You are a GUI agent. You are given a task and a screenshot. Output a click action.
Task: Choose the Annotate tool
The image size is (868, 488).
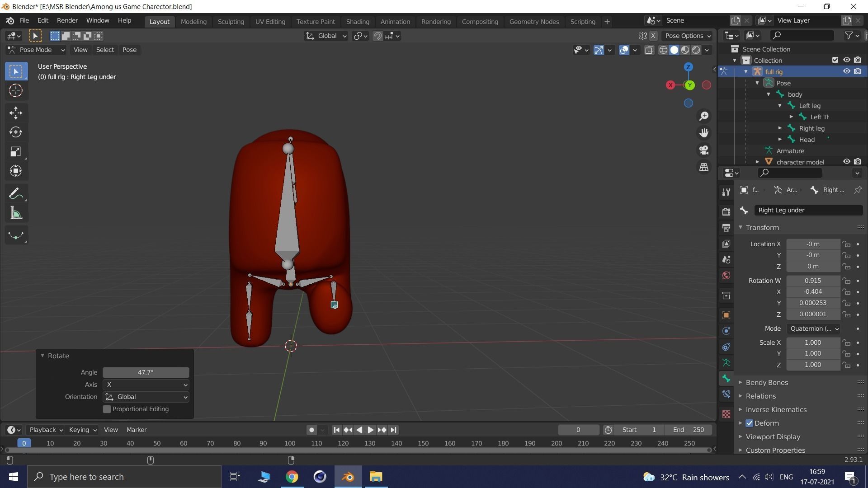tap(16, 194)
